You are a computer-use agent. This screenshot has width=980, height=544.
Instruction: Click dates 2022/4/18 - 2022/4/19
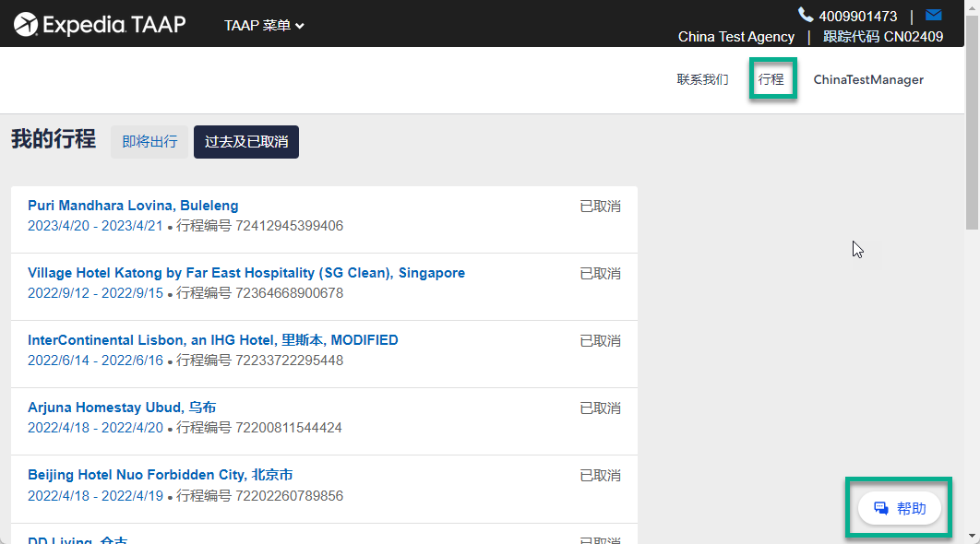click(x=95, y=496)
